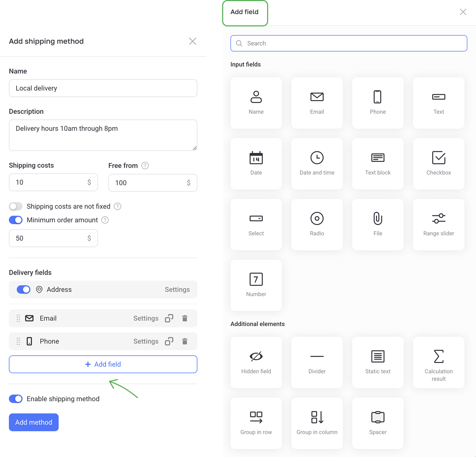Insert a Hidden field element
Viewport: 476px width, 457px height.
click(256, 362)
